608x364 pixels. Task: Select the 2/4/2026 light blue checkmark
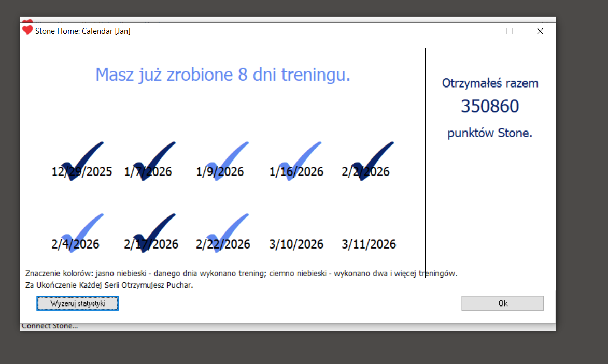[81, 233]
